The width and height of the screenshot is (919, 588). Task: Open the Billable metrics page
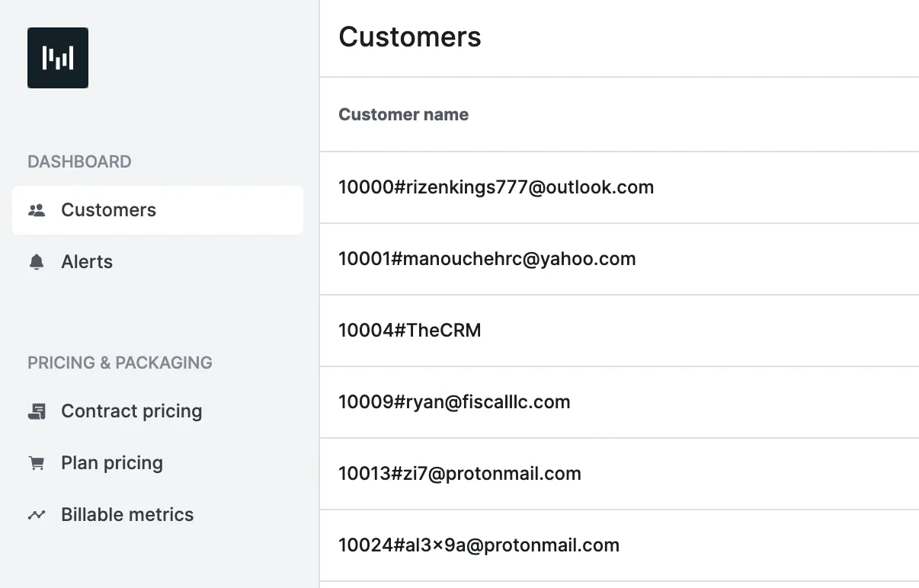(x=127, y=515)
